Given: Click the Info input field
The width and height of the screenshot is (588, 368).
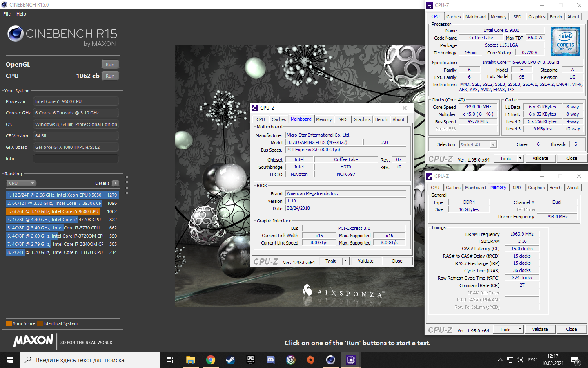Looking at the screenshot, I should (x=76, y=159).
